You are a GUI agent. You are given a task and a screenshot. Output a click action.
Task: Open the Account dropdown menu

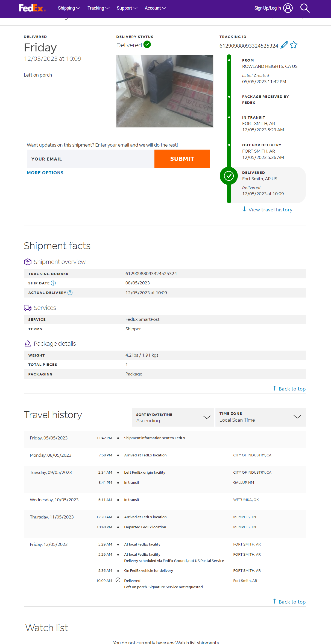pyautogui.click(x=155, y=8)
